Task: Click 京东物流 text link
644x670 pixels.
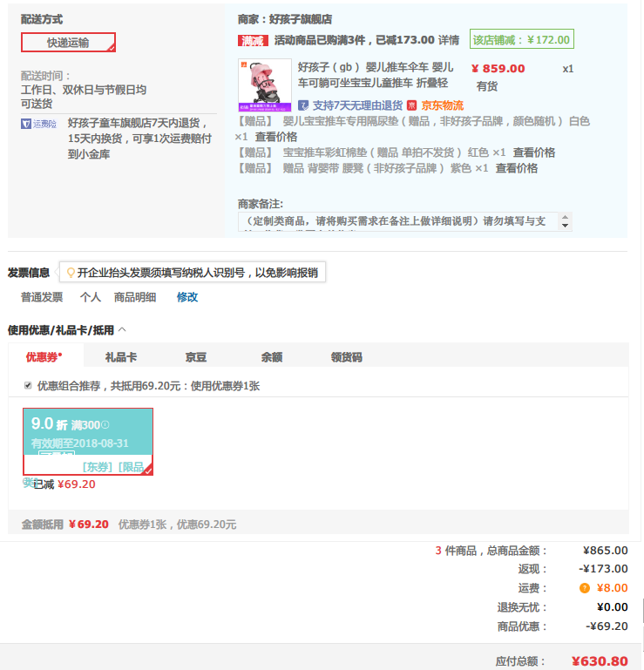Action: pos(443,105)
